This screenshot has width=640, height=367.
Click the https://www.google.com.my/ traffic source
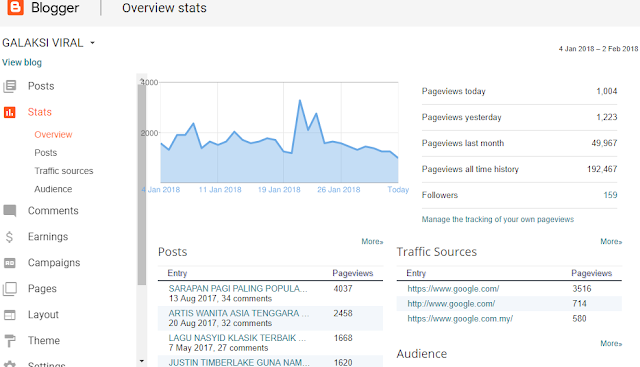460,319
